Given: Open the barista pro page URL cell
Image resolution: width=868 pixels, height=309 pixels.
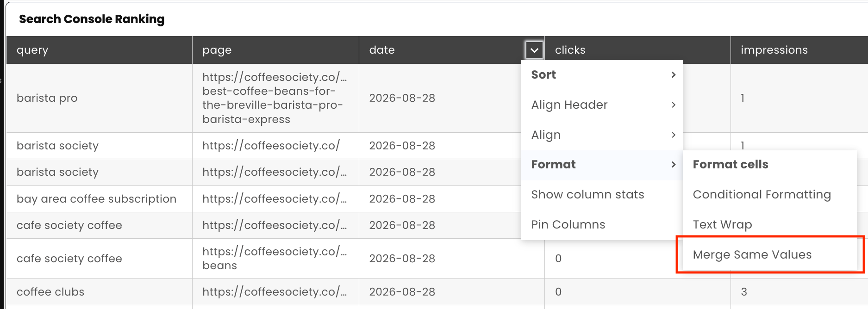Looking at the screenshot, I should click(x=275, y=98).
